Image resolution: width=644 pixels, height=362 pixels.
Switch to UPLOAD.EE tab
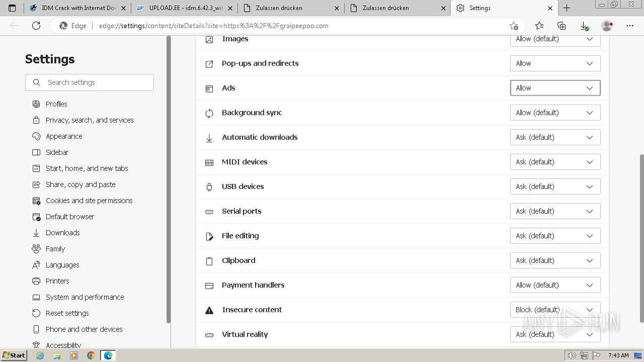[185, 8]
